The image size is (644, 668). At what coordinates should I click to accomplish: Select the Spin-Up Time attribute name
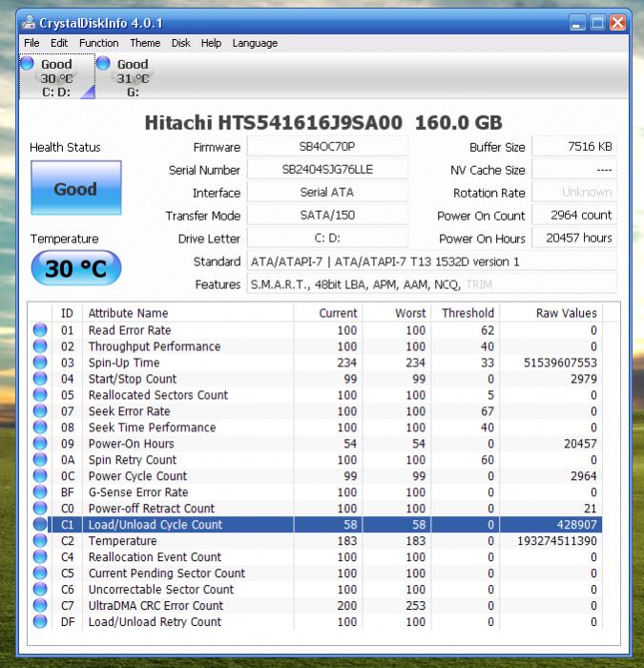tap(124, 363)
